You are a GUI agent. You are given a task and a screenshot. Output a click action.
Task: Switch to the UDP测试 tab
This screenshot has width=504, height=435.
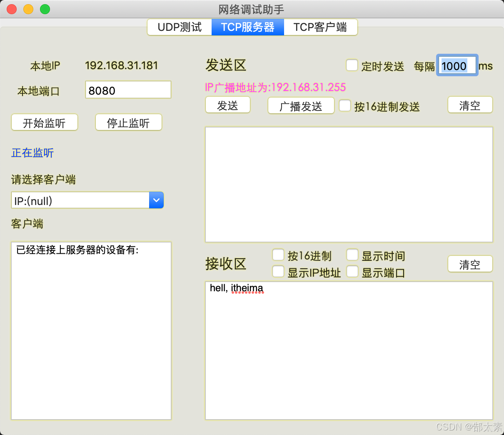tap(179, 27)
